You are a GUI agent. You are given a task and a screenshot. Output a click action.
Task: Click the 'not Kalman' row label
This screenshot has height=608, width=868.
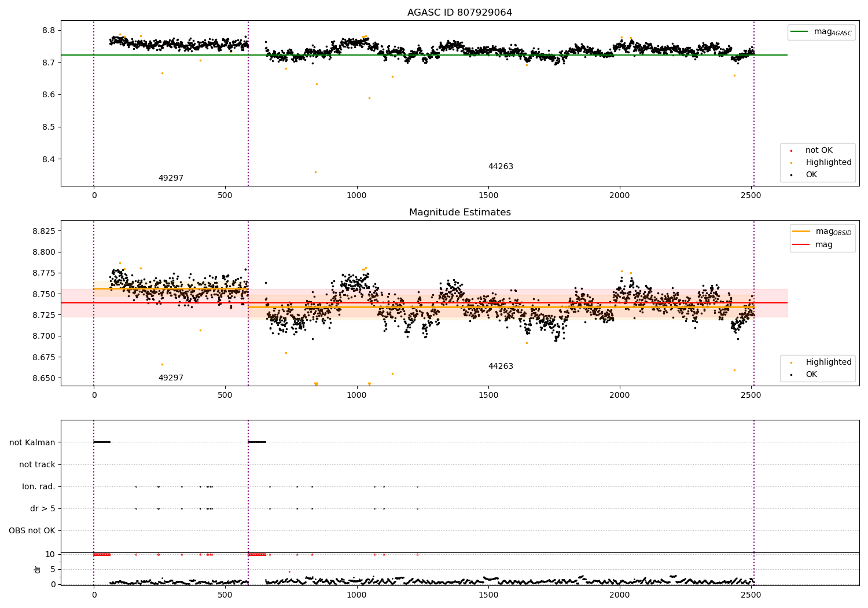(x=32, y=442)
